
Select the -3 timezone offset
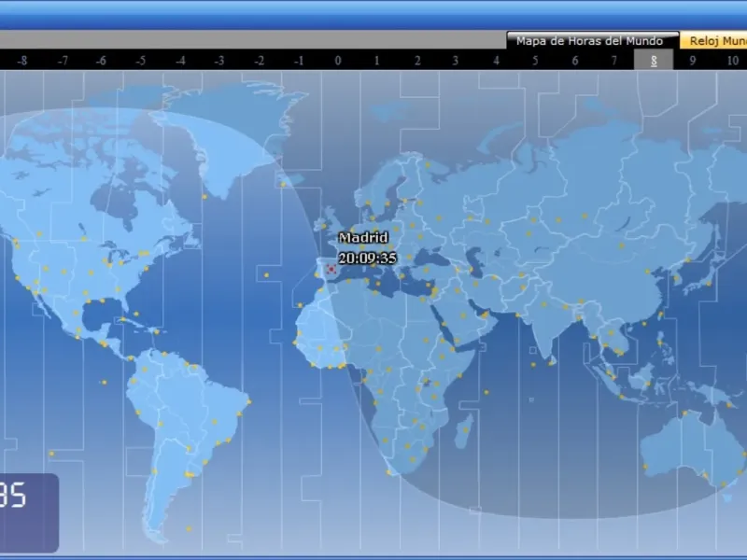coord(219,61)
